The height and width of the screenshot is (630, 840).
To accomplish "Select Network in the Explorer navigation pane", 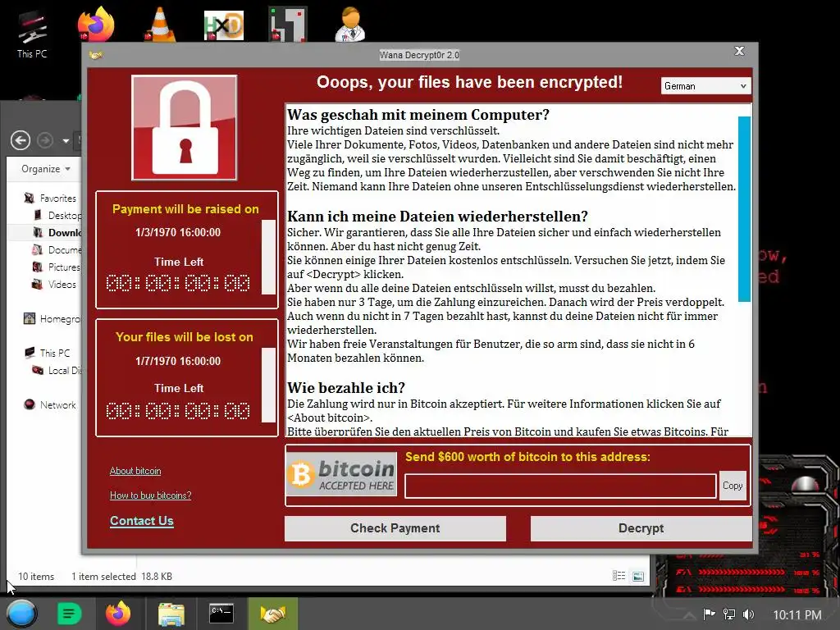I will (50, 405).
